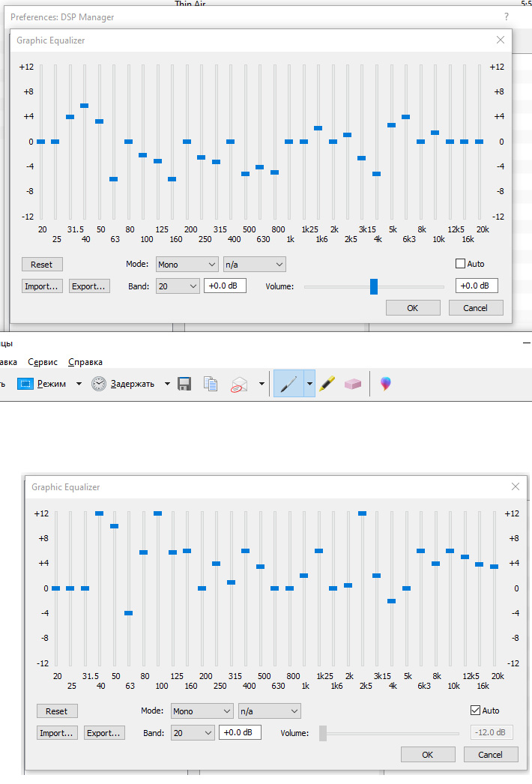Open n/a dropdown in the Auto-checked equalizer
The image size is (532, 784).
(270, 711)
